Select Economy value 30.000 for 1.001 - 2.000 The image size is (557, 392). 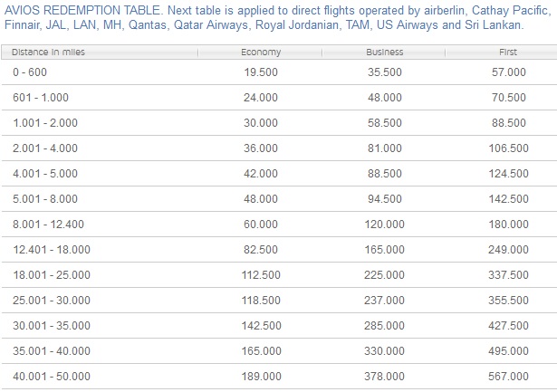[x=260, y=121]
